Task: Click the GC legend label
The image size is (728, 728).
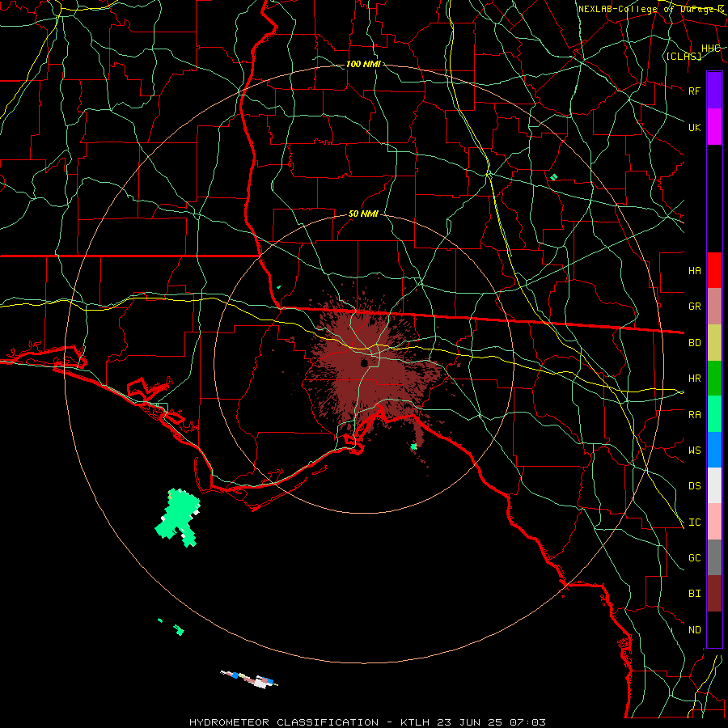Action: pyautogui.click(x=694, y=558)
